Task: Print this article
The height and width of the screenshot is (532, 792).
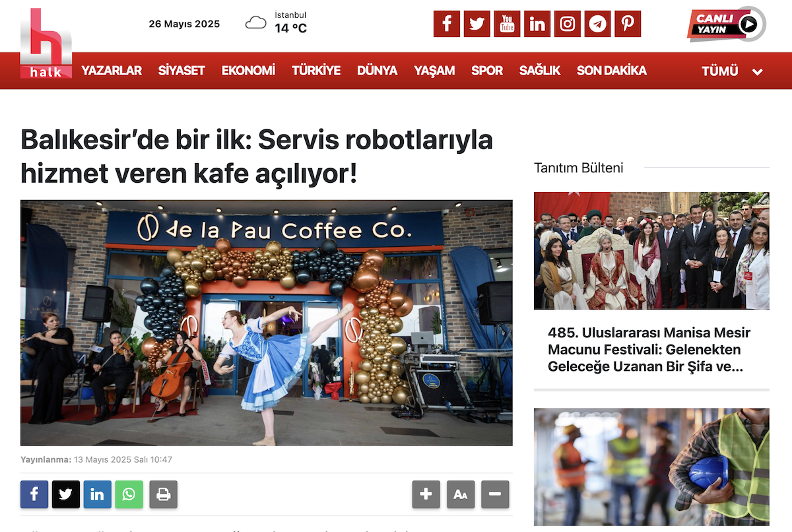Action: [164, 494]
